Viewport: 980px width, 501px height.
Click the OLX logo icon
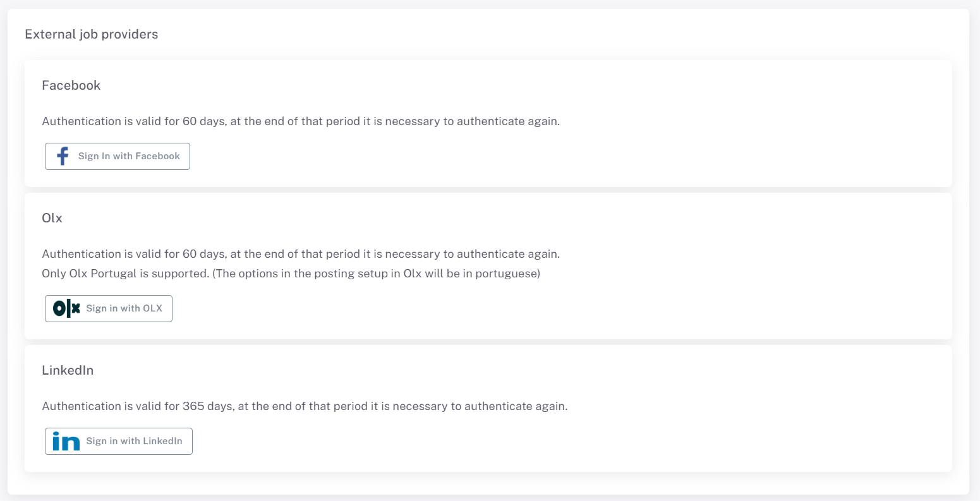(x=66, y=308)
